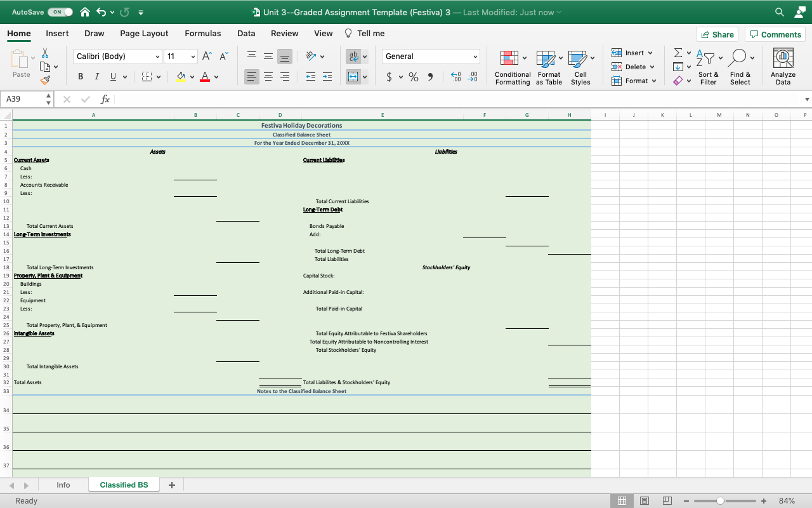Open Sort & Filter

click(708, 67)
